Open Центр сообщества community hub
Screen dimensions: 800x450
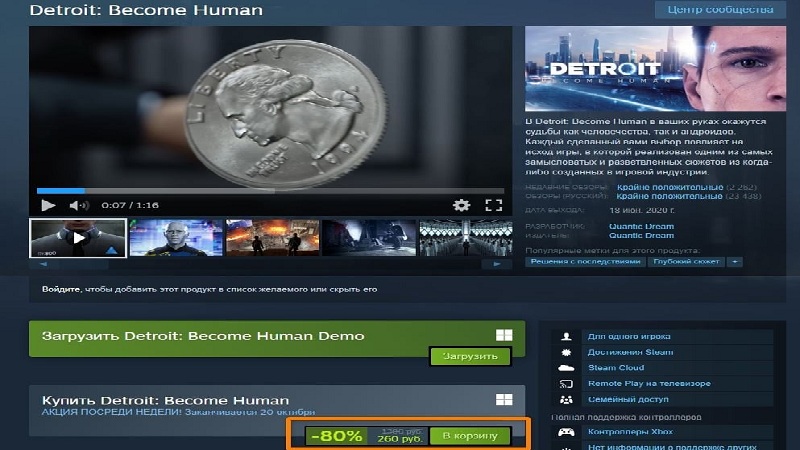(720, 9)
